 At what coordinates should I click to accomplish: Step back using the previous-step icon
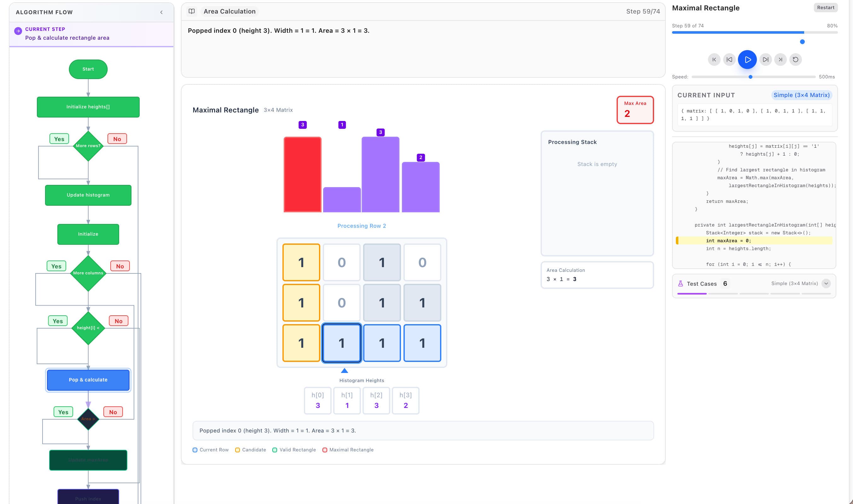tap(729, 60)
